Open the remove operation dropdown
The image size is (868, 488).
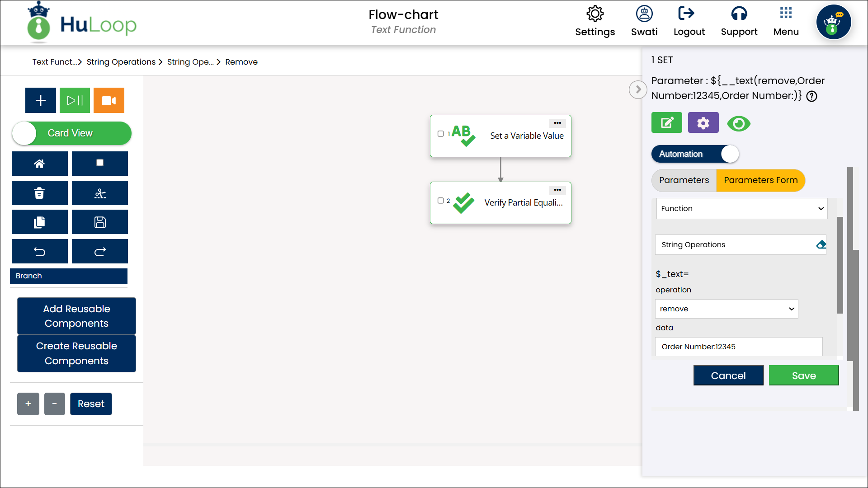pyautogui.click(x=726, y=309)
